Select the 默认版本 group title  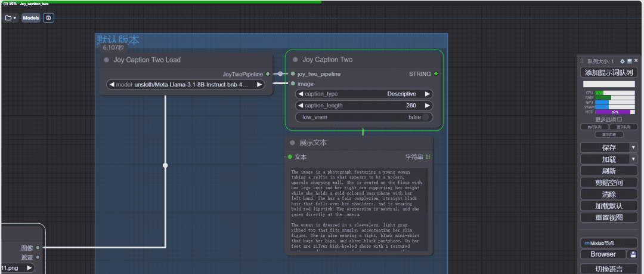[x=118, y=40]
